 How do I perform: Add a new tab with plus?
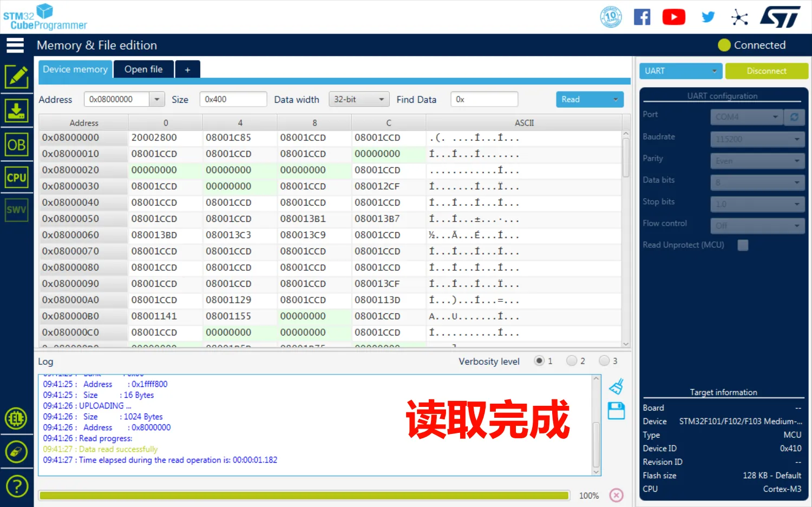pos(187,70)
